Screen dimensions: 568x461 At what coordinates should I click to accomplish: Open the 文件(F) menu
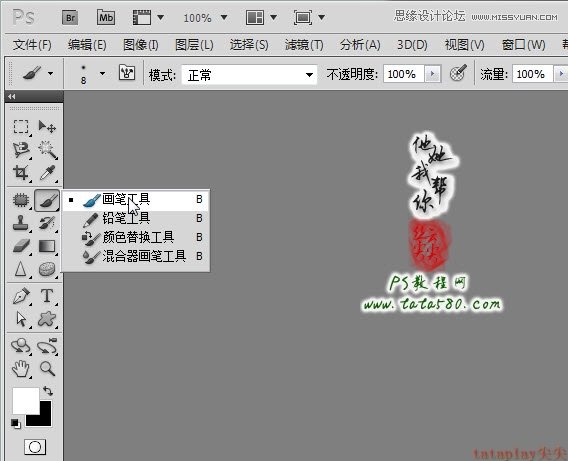32,45
